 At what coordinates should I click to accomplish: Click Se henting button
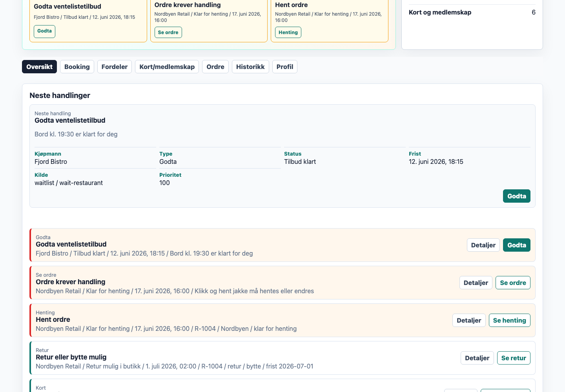pos(510,320)
